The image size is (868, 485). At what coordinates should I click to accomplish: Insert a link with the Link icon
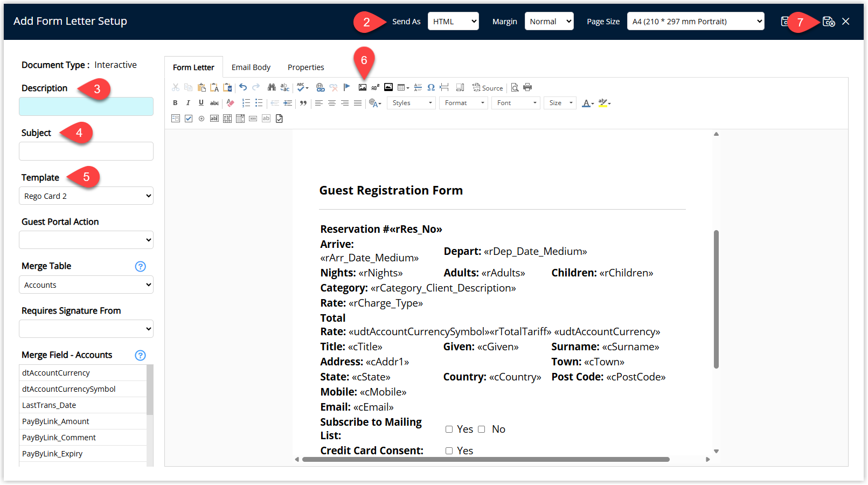(320, 87)
